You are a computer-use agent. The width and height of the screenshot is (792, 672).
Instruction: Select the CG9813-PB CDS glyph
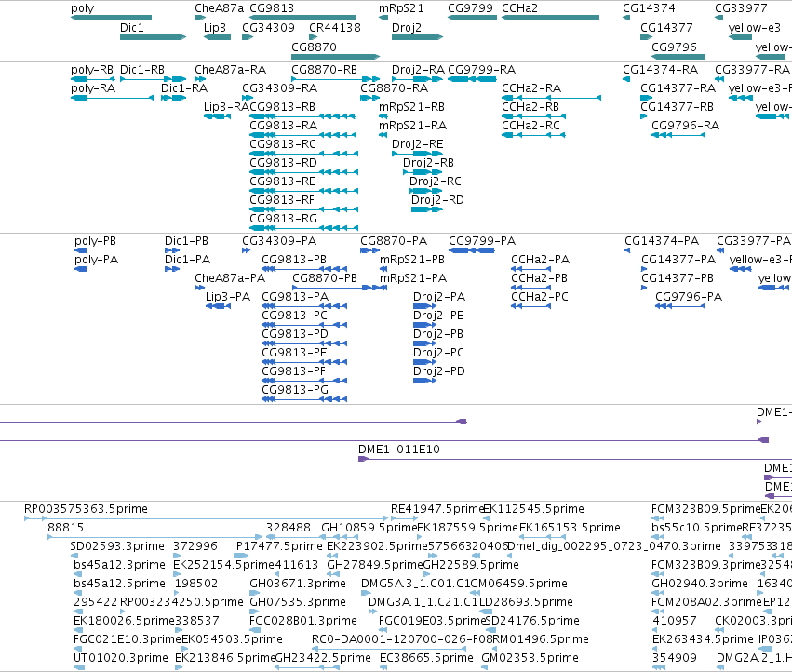(304, 269)
